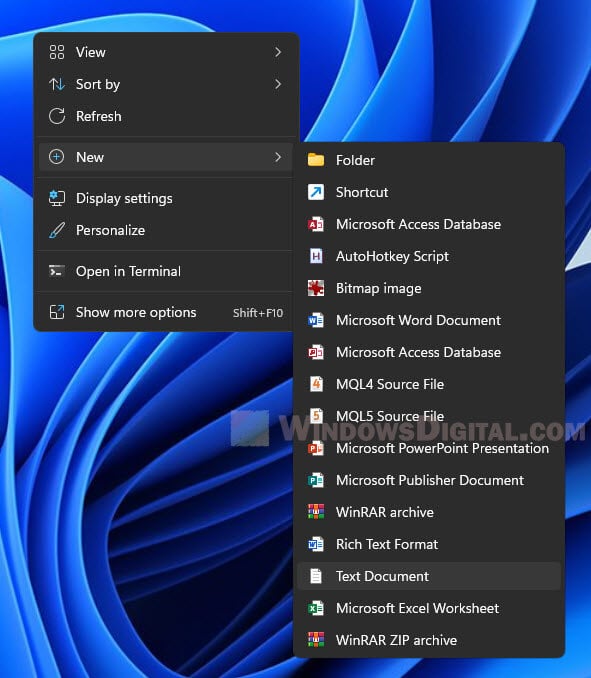
Task: Click the AutoHotkey Script H icon
Action: click(316, 256)
